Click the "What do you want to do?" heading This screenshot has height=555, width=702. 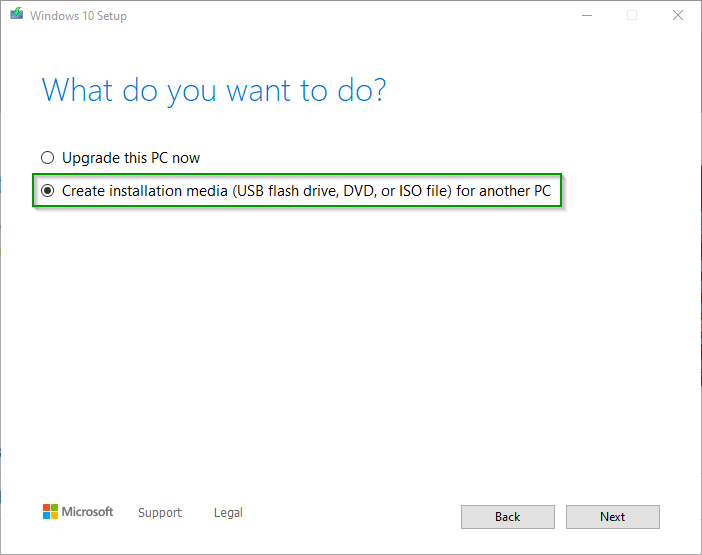[214, 91]
